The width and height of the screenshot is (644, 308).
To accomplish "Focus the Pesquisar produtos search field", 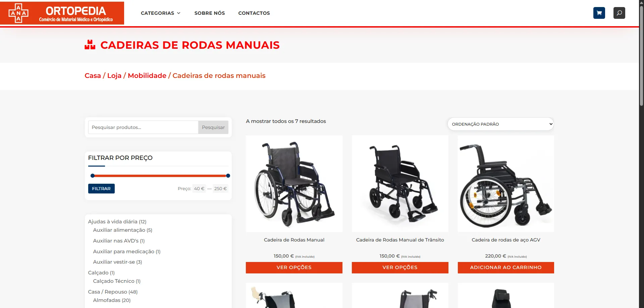I will 143,127.
